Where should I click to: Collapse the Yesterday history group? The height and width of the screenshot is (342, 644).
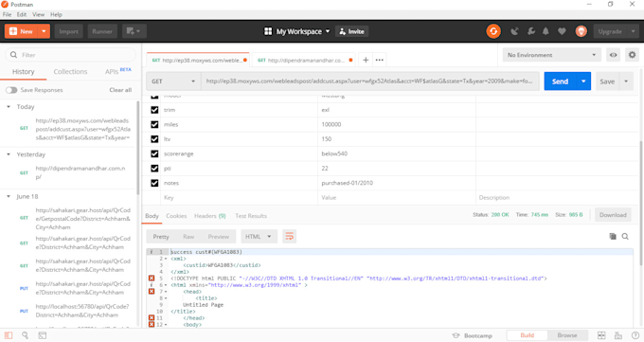(x=9, y=154)
